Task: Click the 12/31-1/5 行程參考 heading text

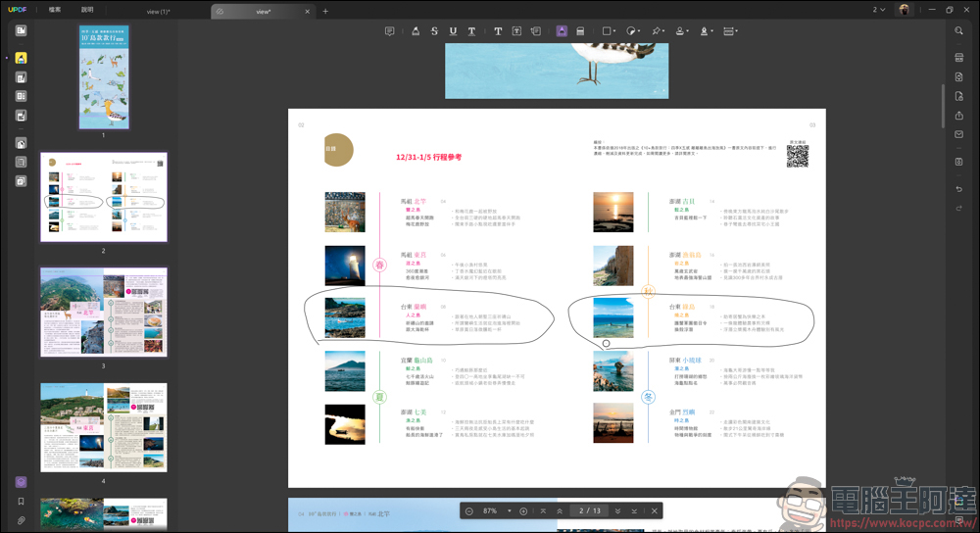Action: [429, 158]
